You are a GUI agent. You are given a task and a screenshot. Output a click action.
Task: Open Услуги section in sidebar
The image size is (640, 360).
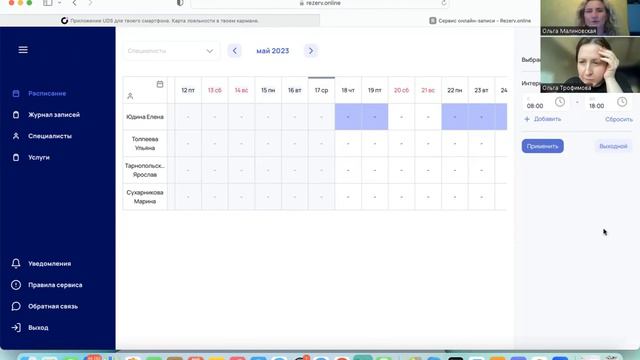pyautogui.click(x=39, y=157)
